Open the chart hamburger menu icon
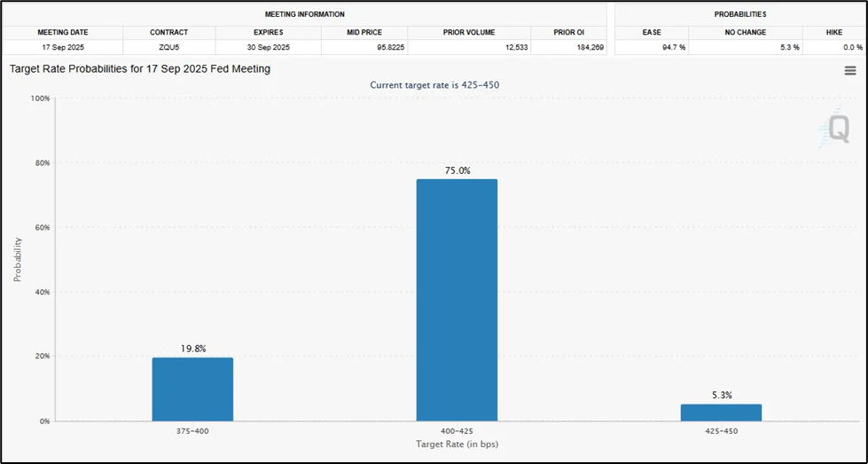This screenshot has height=464, width=868. click(850, 71)
